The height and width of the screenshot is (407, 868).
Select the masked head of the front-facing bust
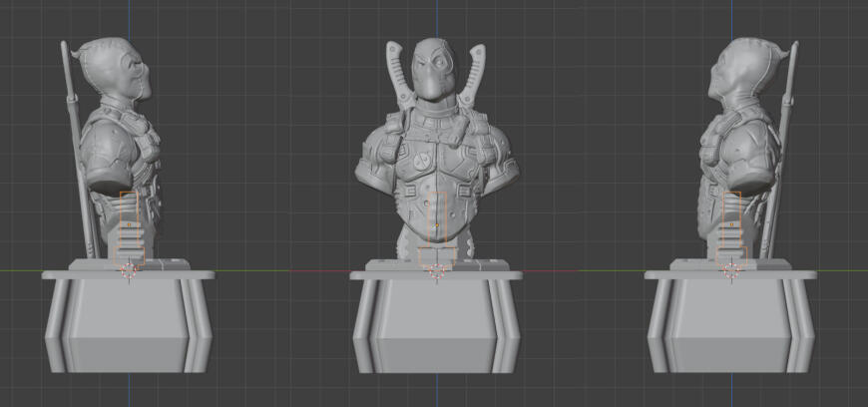433,69
